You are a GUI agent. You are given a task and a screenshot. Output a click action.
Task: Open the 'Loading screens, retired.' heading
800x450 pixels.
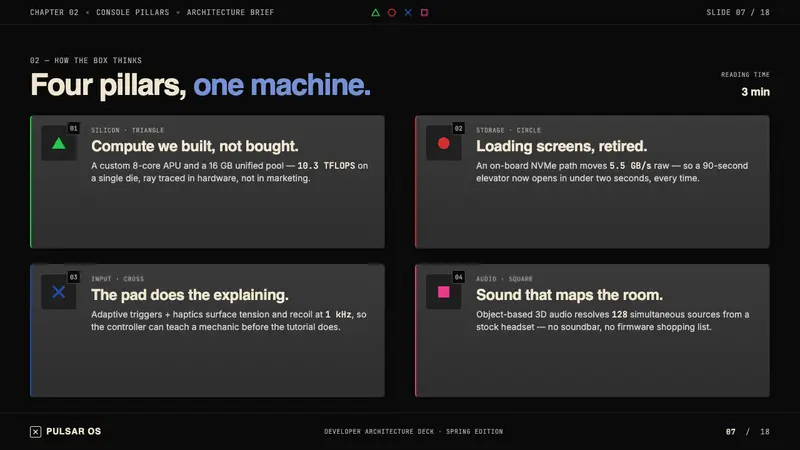561,146
